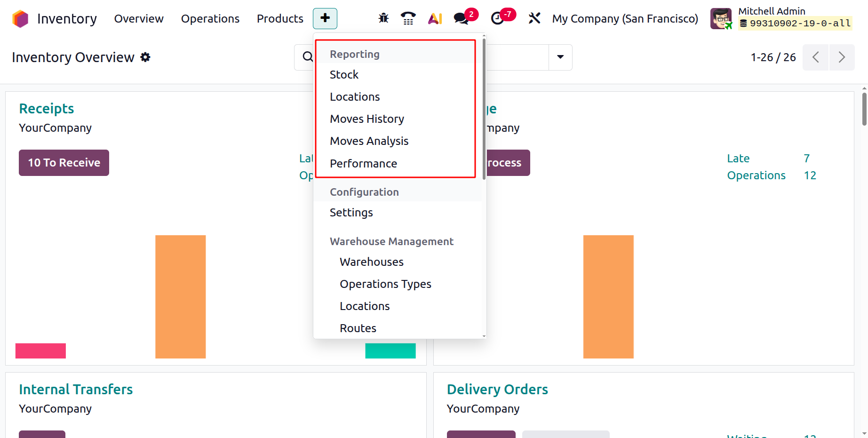Open the settings gear beside Inventory Overview

pyautogui.click(x=145, y=57)
